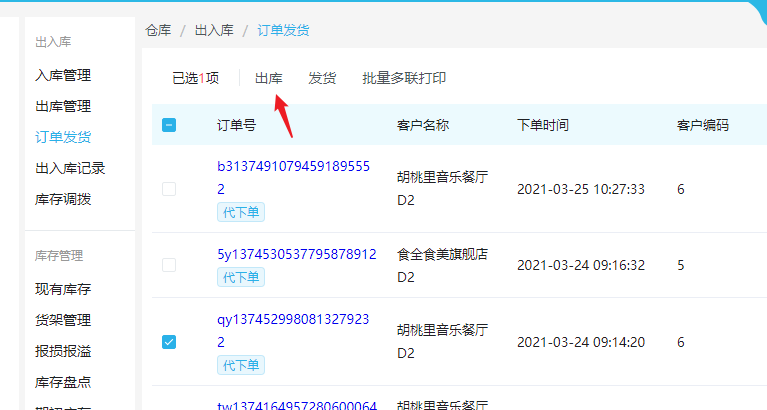Click 出入库 in the breadcrumb

point(214,30)
